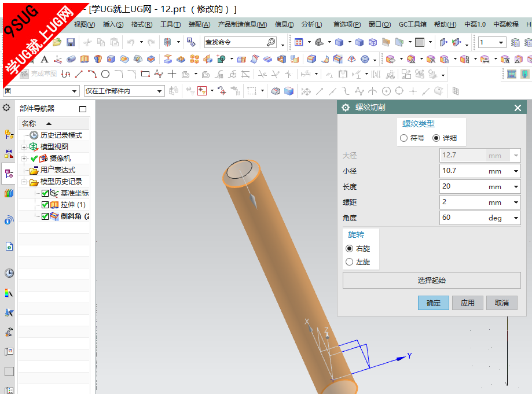Open the 长度 unit dropdown arrow
This screenshot has height=394, width=532.
[x=516, y=187]
